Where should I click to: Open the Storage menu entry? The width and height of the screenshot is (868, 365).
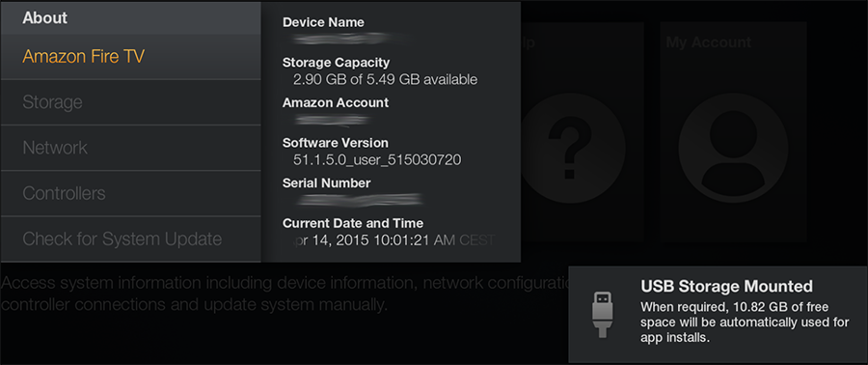[x=130, y=102]
